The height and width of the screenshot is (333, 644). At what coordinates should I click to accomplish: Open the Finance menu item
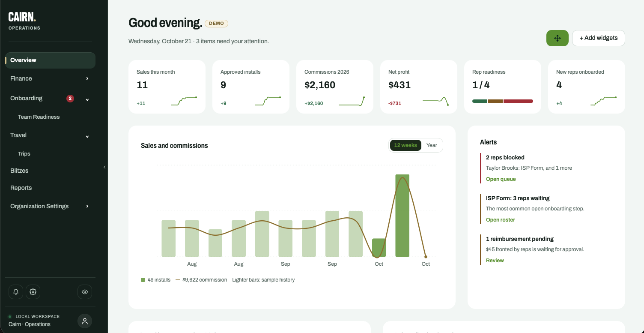point(21,78)
